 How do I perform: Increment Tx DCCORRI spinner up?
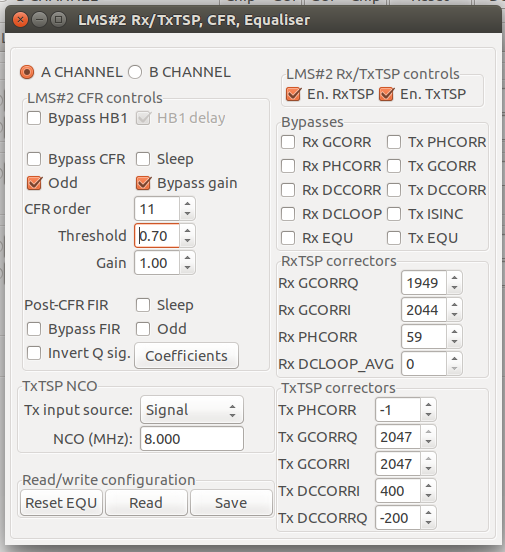pos(428,485)
